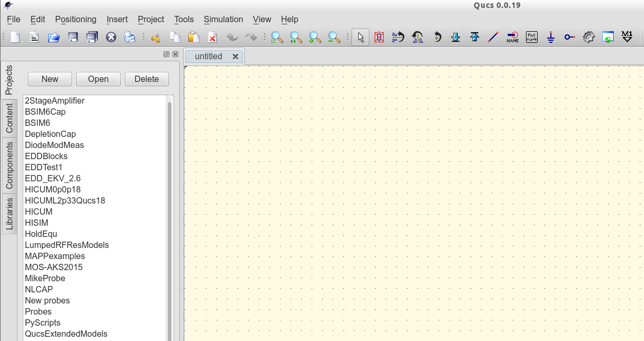
Task: Pop out of subcircuit with up arrow
Action: coord(475,37)
